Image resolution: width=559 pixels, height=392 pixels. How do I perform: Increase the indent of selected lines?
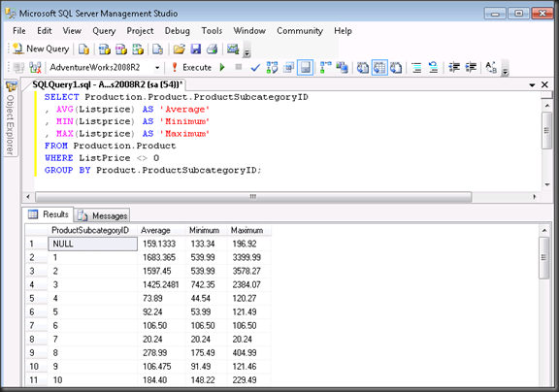pos(471,67)
